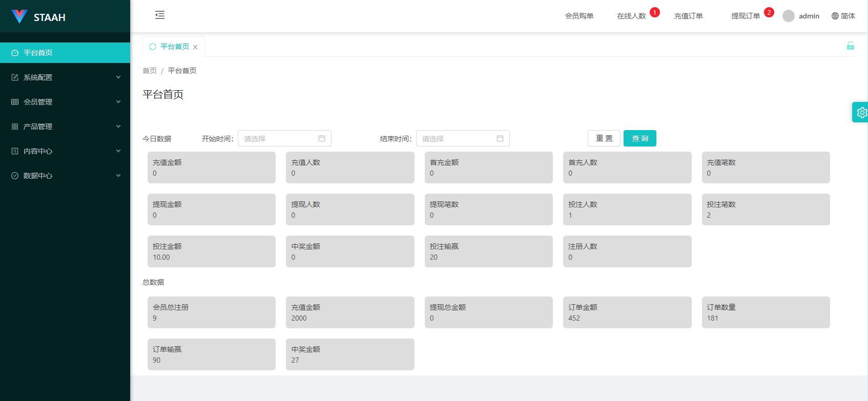Screen dimensions: 868x401
Task: Click the calendar icon in 结束时间 field
Action: tap(500, 138)
